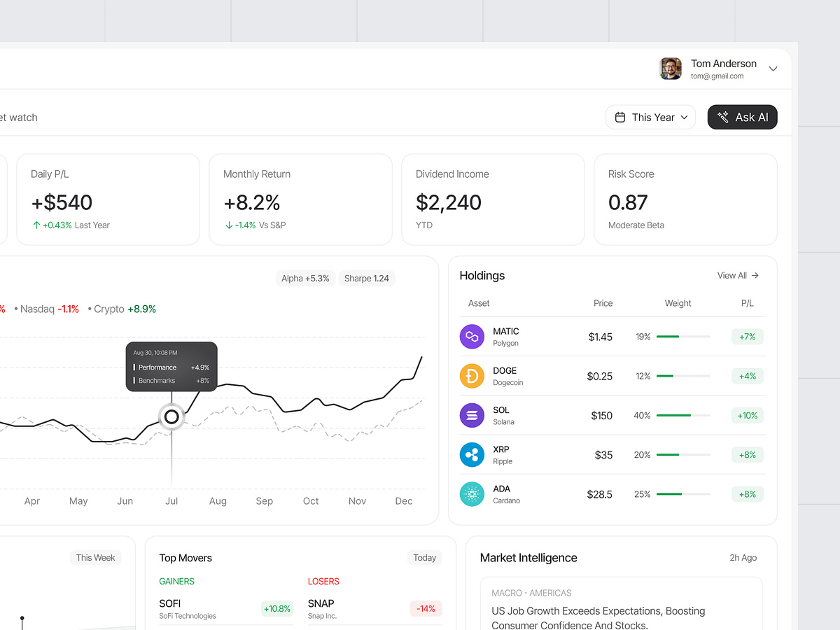This screenshot has height=630, width=840.
Task: Click the 2h Ago timestamp
Action: click(743, 558)
